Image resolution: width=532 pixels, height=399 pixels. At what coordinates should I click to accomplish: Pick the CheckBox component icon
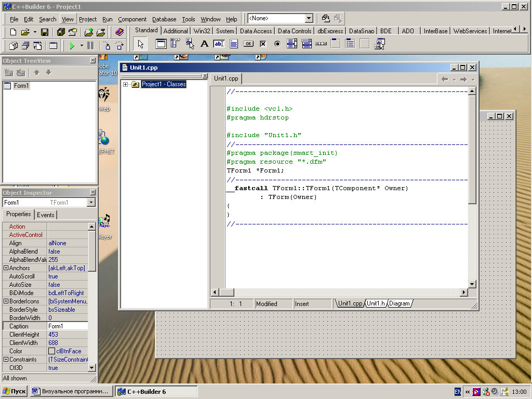[x=263, y=44]
